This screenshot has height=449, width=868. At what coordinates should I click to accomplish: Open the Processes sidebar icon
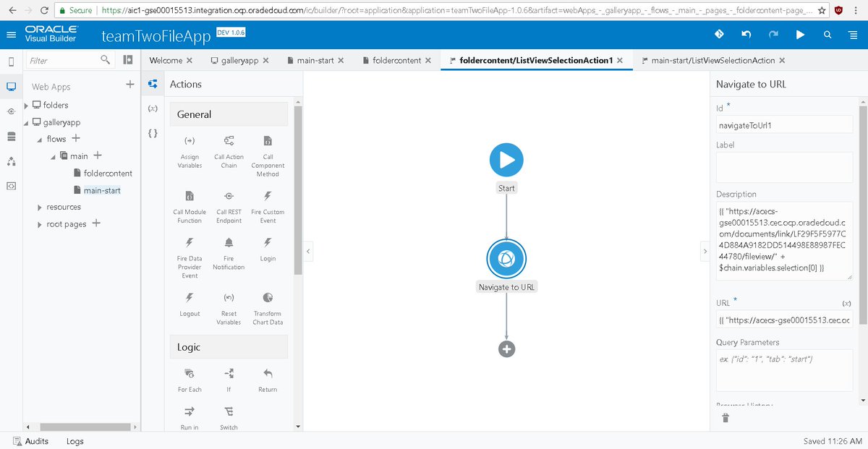11,161
